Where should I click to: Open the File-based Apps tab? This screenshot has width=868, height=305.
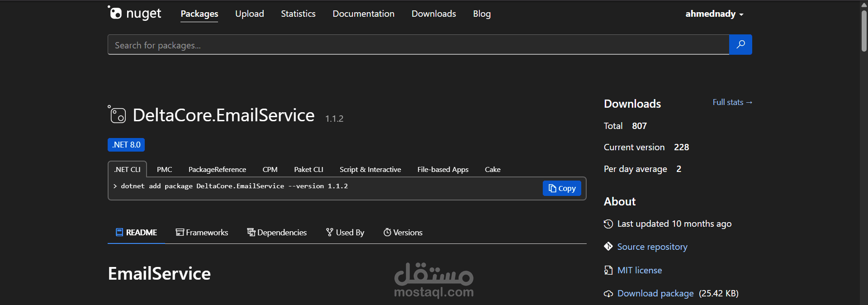pos(443,169)
